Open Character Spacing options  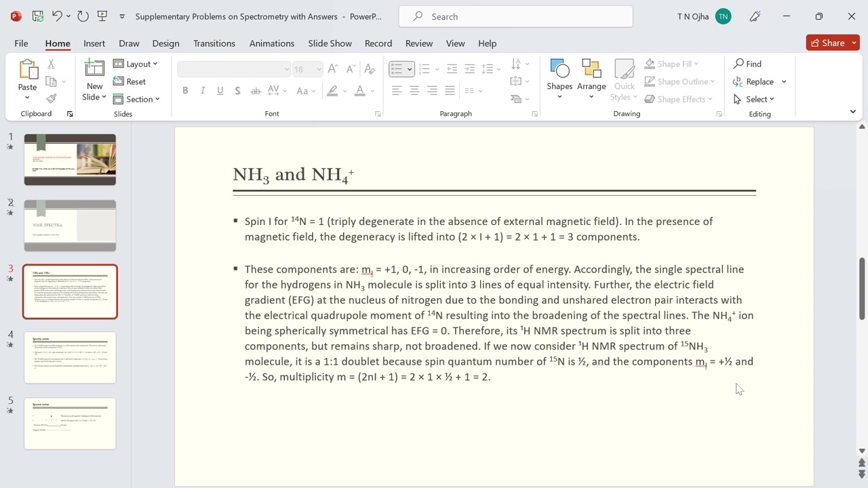277,91
